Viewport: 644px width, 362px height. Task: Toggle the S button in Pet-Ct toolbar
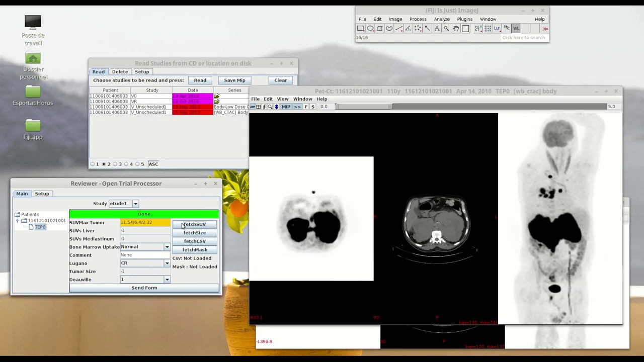(313, 107)
